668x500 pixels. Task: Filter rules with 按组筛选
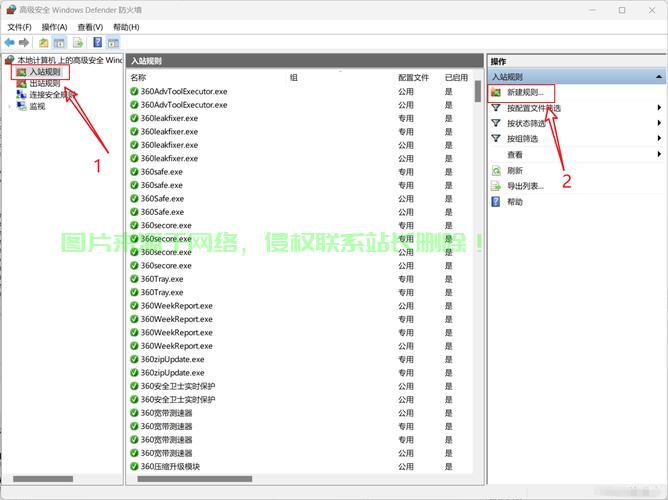click(x=522, y=139)
